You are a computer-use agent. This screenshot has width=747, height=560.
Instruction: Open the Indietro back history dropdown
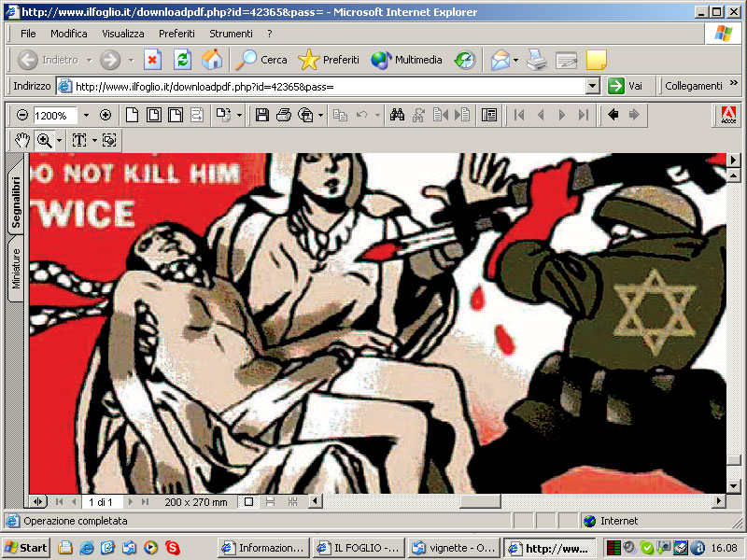point(89,61)
